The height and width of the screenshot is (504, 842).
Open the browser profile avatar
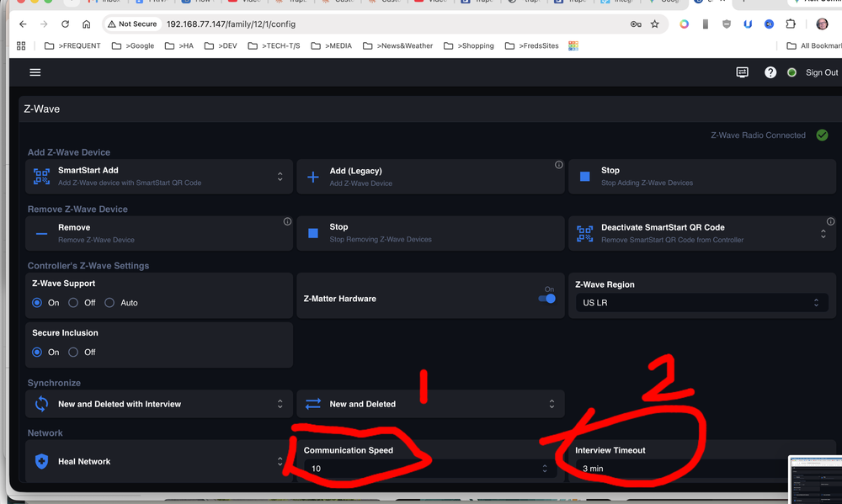coord(822,24)
